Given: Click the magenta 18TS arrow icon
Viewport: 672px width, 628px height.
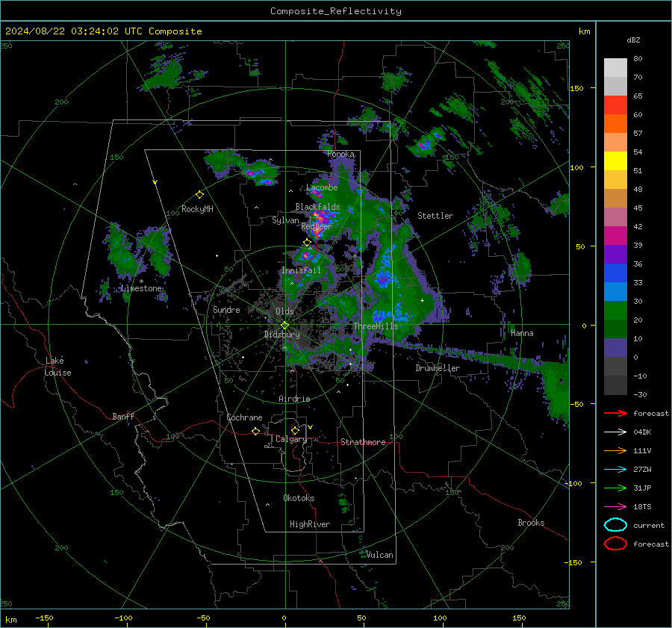Looking at the screenshot, I should [615, 507].
